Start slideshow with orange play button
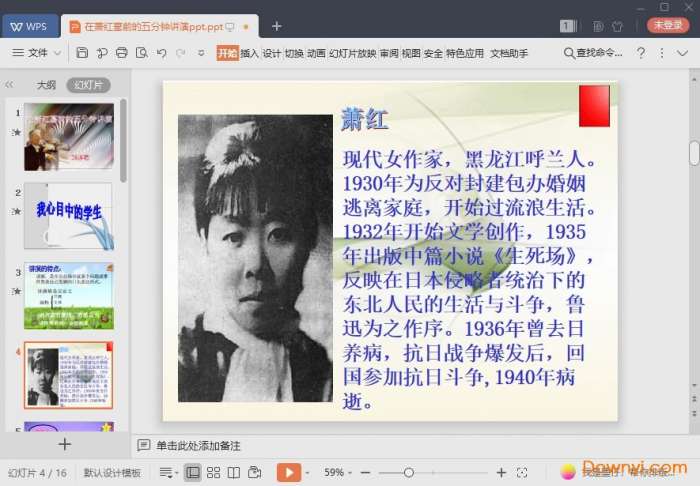 coord(289,472)
